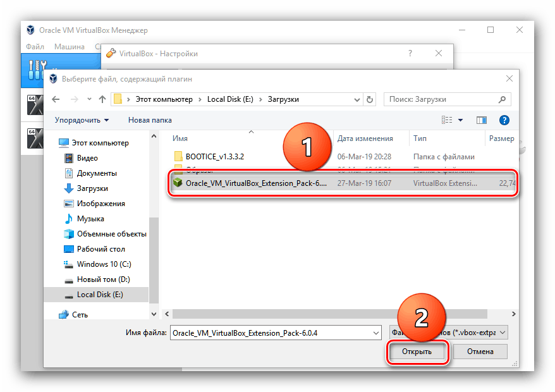Image resolution: width=555 pixels, height=392 pixels.
Task: Open the Документы folder
Action: click(x=90, y=173)
